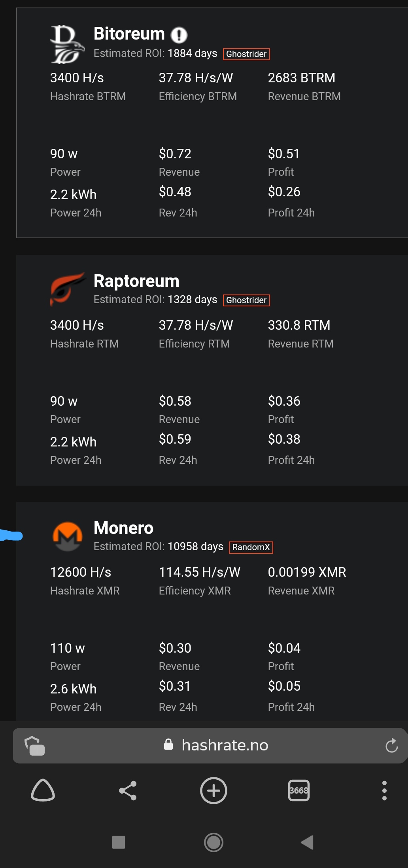Open the Monero coin logo
This screenshot has width=408, height=868.
tap(68, 536)
